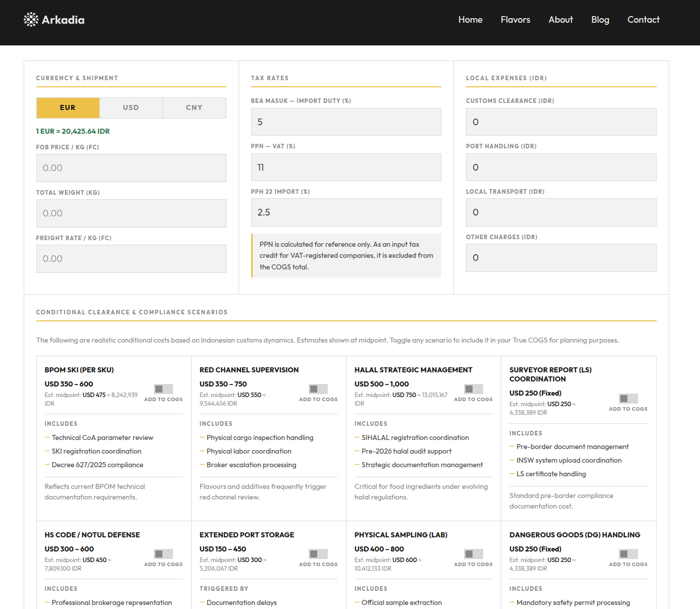Enable Red Channel Supervision add to COGS
700x609 pixels.
[318, 389]
